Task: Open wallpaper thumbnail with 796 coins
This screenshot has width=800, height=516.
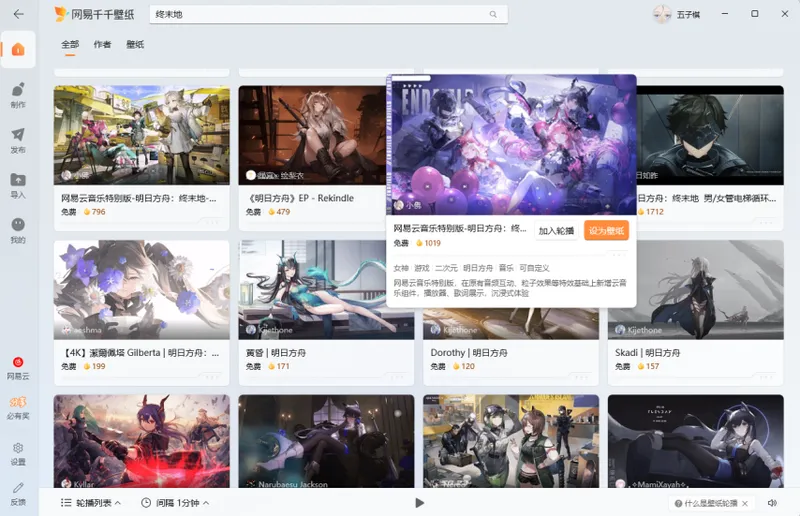Action: (x=142, y=135)
